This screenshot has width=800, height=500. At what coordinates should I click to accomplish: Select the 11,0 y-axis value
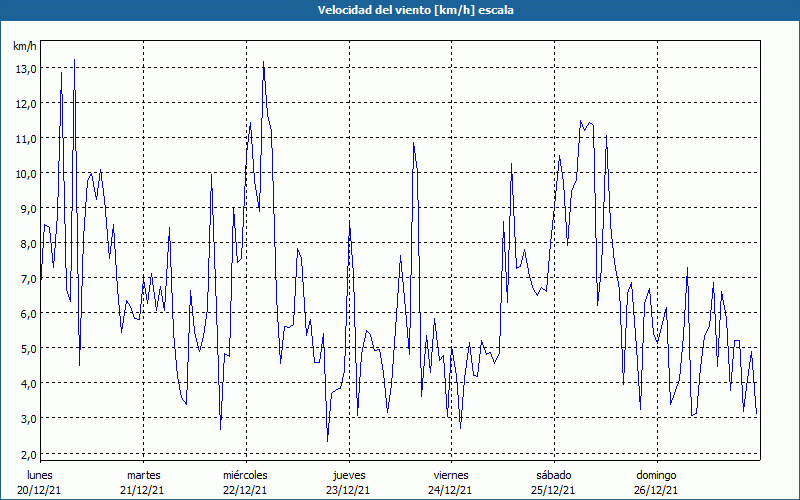[26, 139]
